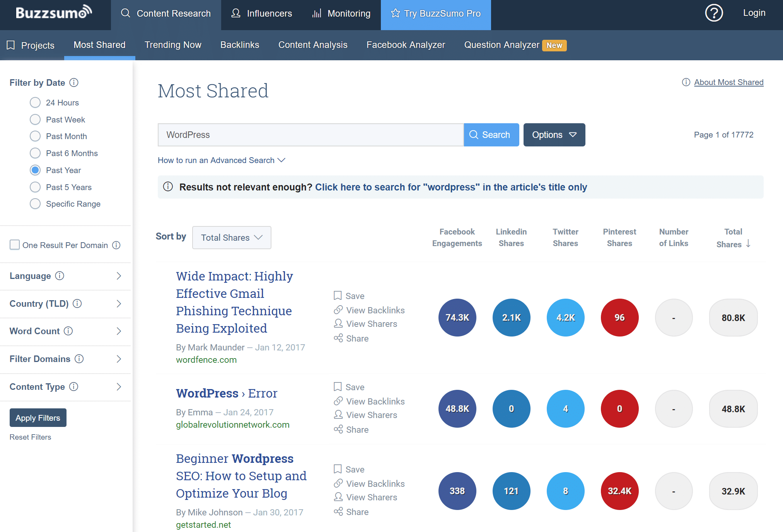Toggle the One Result Per Domain checkbox
The height and width of the screenshot is (532, 783).
point(14,245)
